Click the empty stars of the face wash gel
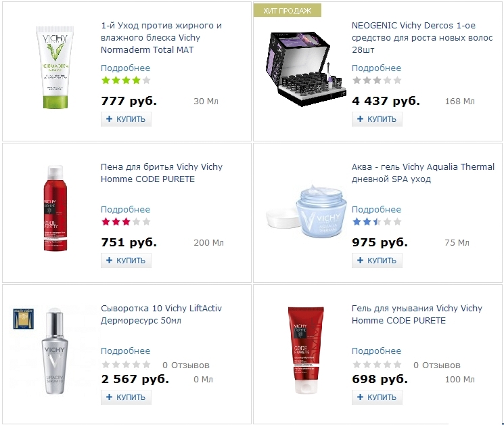Viewport: 504px width, 425px height. 377,364
